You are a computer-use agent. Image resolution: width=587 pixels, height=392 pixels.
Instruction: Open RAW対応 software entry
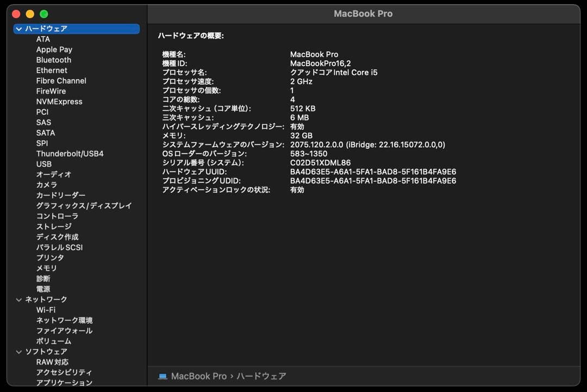click(52, 362)
